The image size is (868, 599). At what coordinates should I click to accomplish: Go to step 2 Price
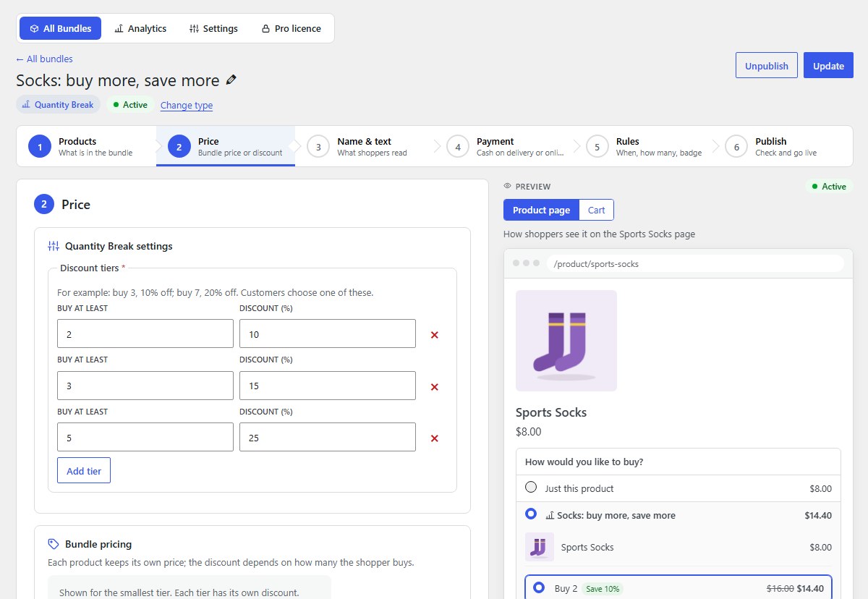(x=226, y=147)
